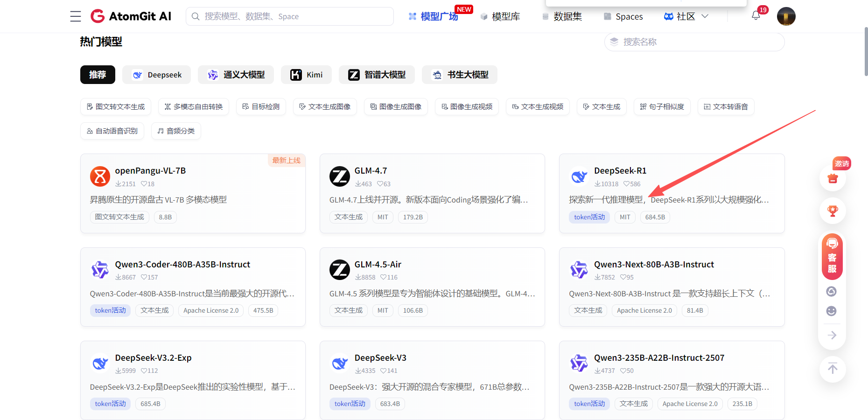Filter by 图像生成图像 tag
This screenshot has width=868, height=420.
pyautogui.click(x=396, y=107)
